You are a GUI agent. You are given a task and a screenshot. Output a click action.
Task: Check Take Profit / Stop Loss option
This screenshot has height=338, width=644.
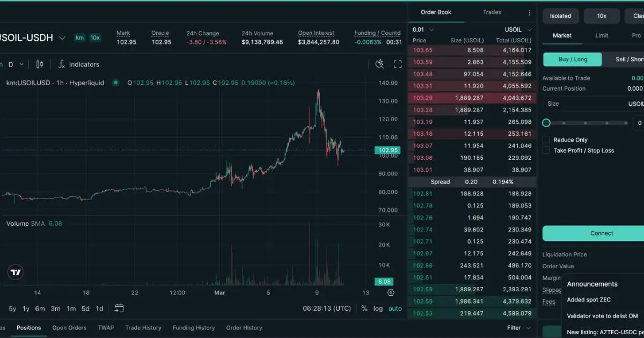tap(546, 151)
